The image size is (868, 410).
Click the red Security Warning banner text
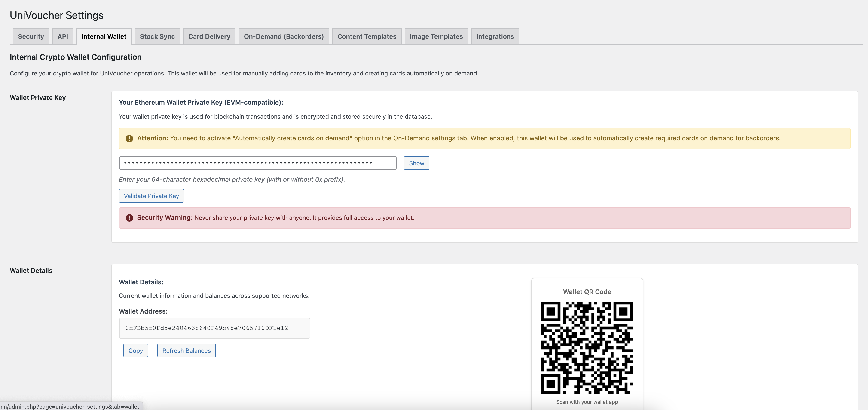pyautogui.click(x=303, y=218)
